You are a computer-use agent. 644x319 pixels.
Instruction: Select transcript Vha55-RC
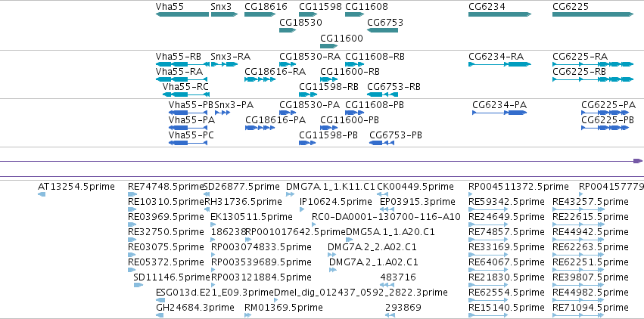[186, 94]
